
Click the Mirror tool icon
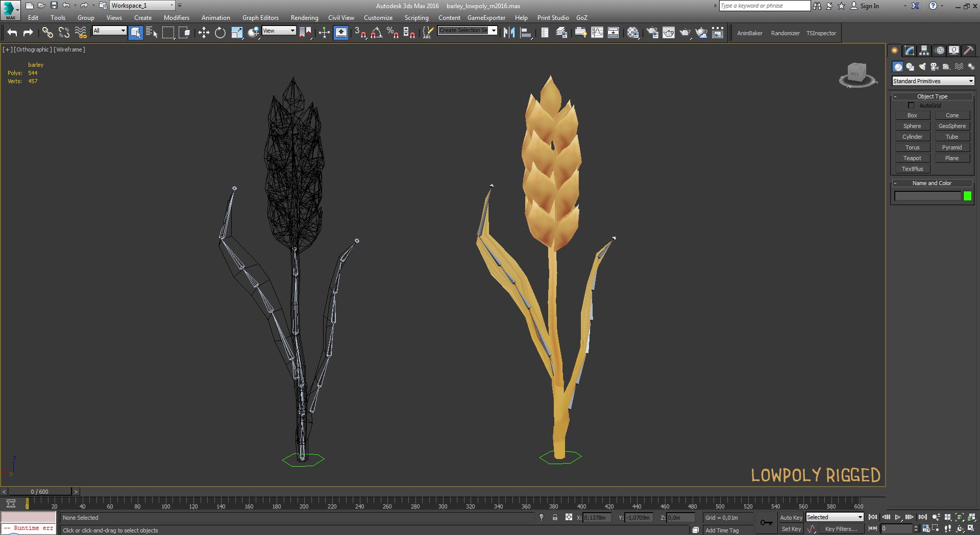point(509,33)
